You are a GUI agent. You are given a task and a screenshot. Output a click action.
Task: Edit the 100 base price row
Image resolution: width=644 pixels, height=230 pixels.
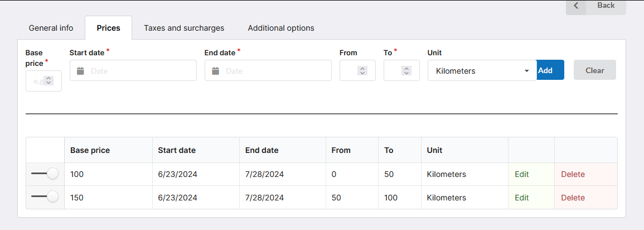522,174
